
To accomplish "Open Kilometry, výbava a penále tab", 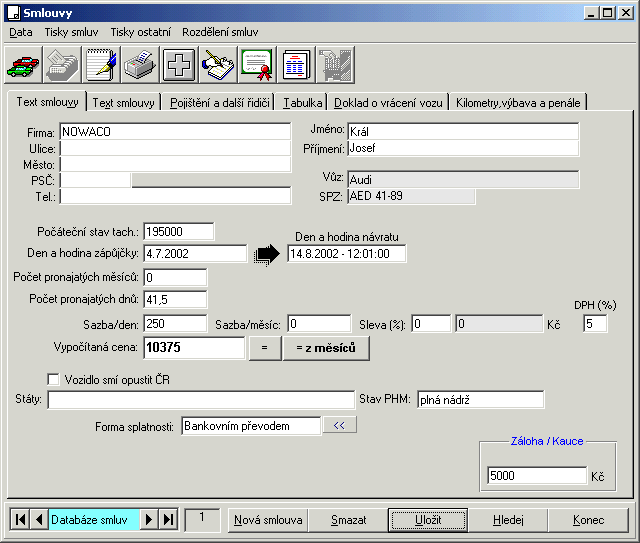I will 518,103.
